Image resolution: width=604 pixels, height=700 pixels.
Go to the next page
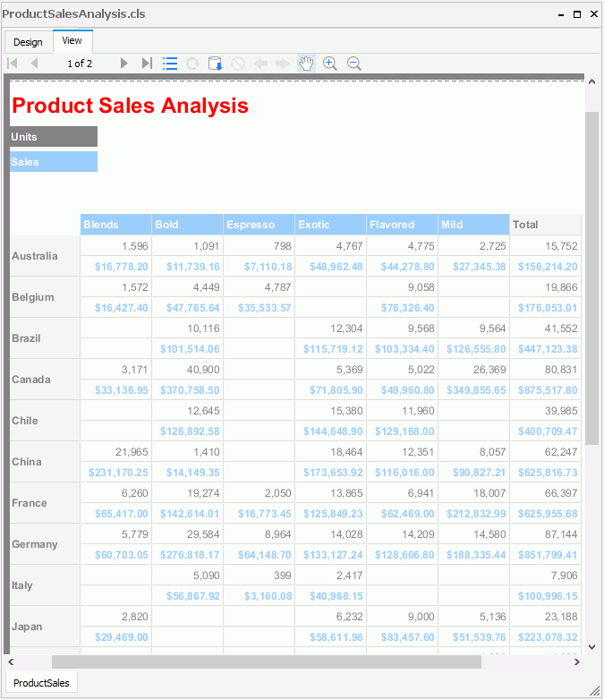pos(124,64)
